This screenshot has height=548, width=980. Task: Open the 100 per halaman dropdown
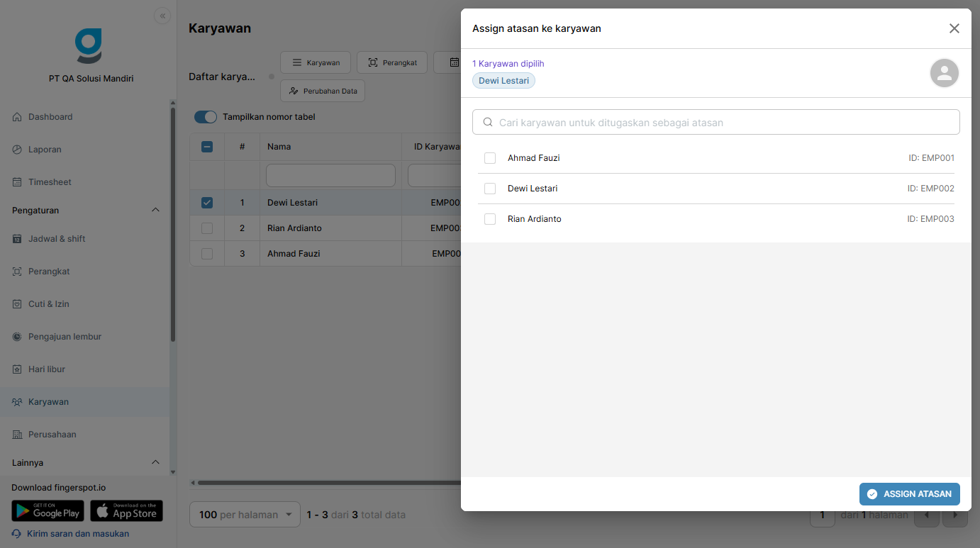pos(245,515)
